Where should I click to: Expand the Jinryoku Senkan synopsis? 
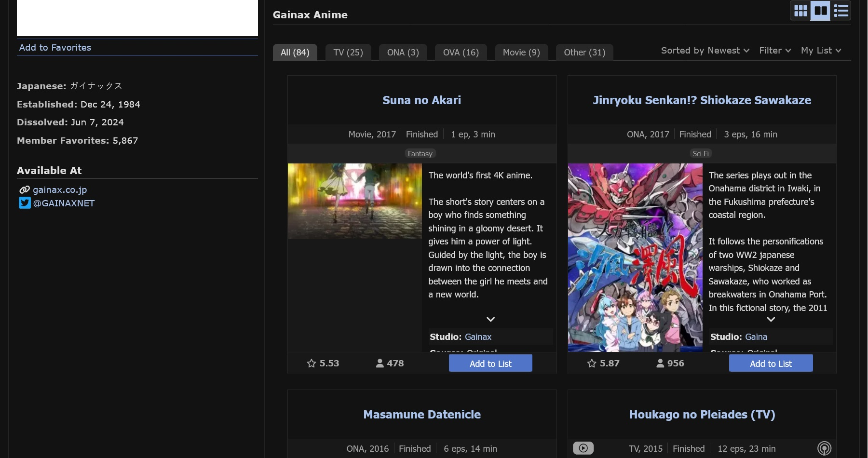771,319
